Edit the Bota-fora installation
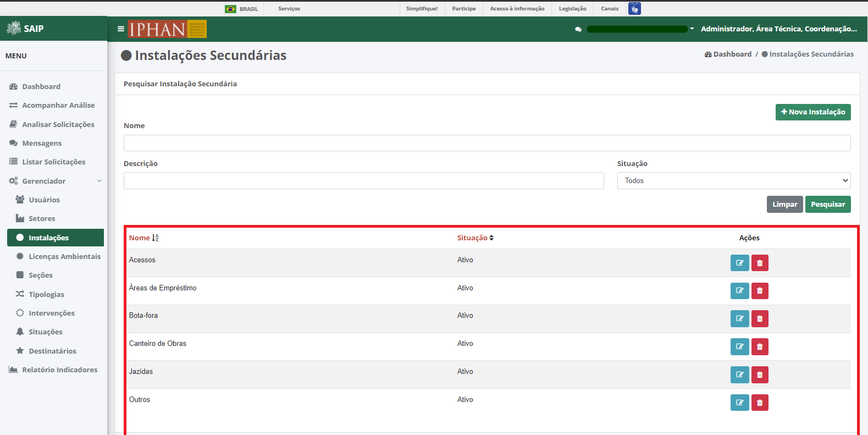The width and height of the screenshot is (868, 435). pyautogui.click(x=739, y=318)
